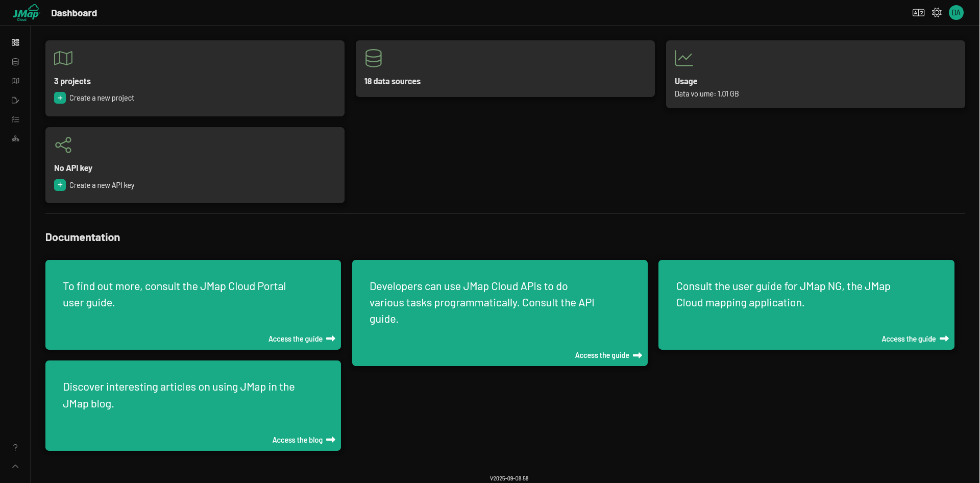980x483 pixels.
Task: Open the Usage data volume card
Action: [x=815, y=75]
